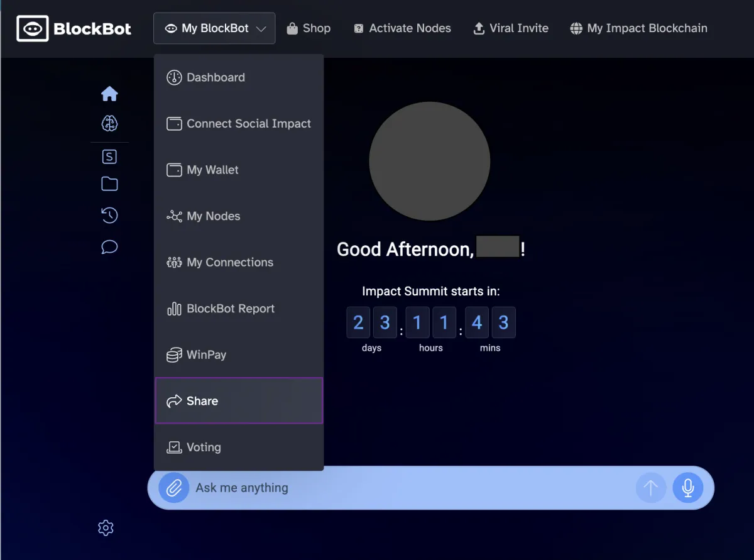Open BlockBot Report
This screenshot has width=754, height=560.
pos(239,309)
